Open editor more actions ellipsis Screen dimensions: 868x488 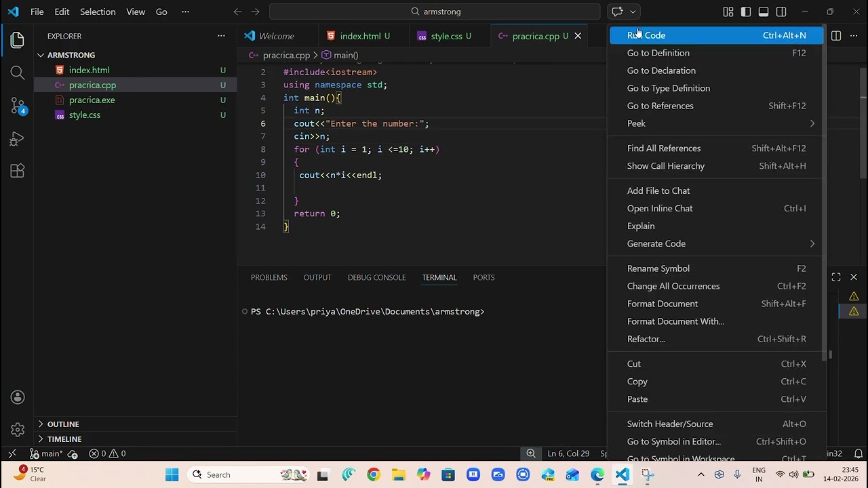854,36
